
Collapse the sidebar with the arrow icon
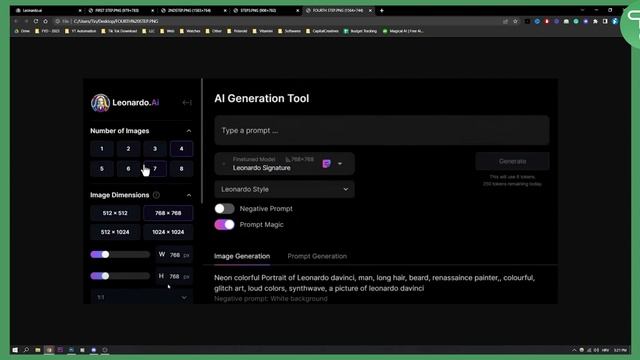pos(187,102)
